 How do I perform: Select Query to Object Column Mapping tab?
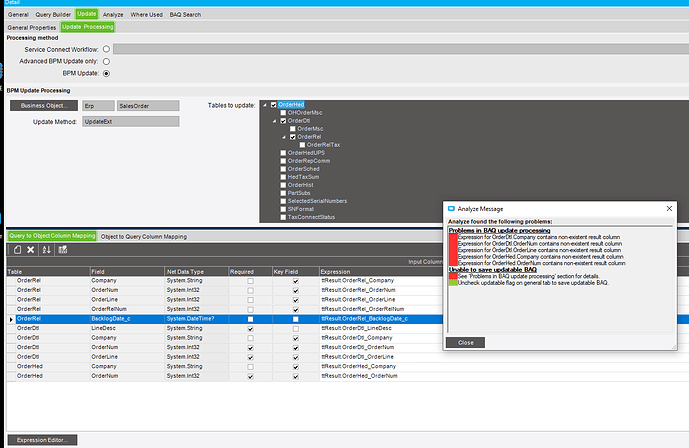pos(52,236)
